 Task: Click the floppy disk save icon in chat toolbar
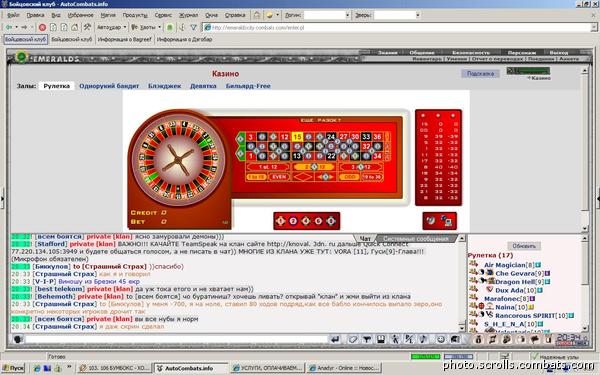click(x=381, y=339)
